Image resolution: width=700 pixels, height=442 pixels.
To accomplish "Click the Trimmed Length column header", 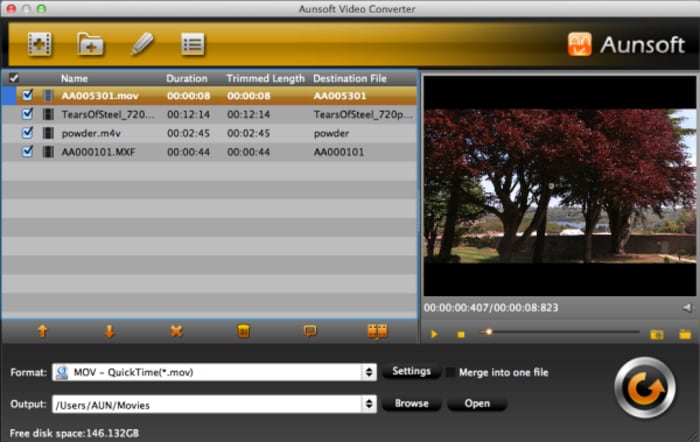I will (265, 79).
